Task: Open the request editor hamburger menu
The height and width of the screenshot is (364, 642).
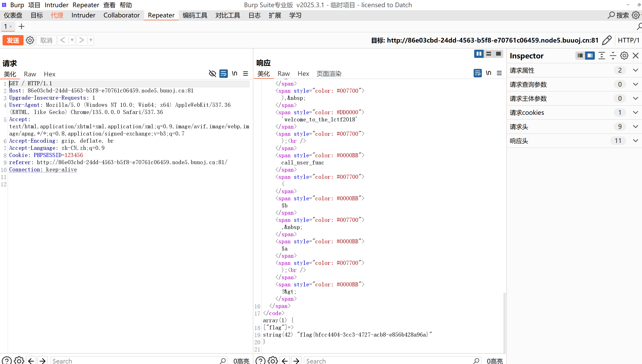Action: pos(246,74)
